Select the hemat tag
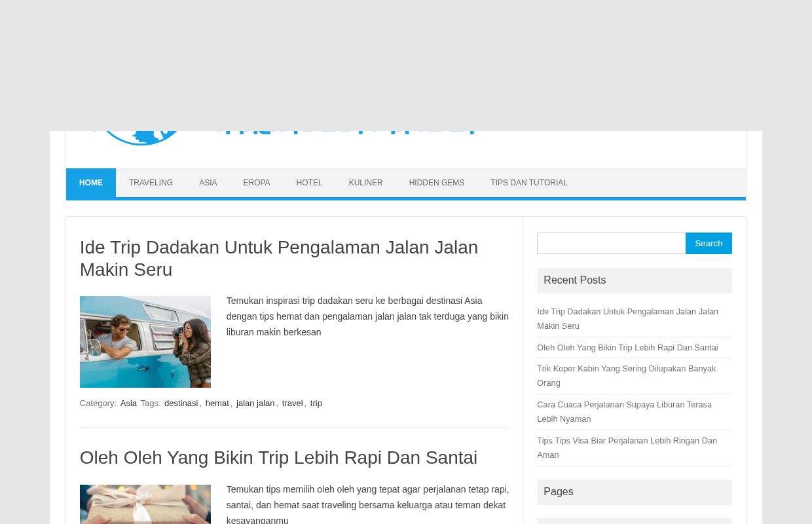812x524 pixels. coord(217,403)
